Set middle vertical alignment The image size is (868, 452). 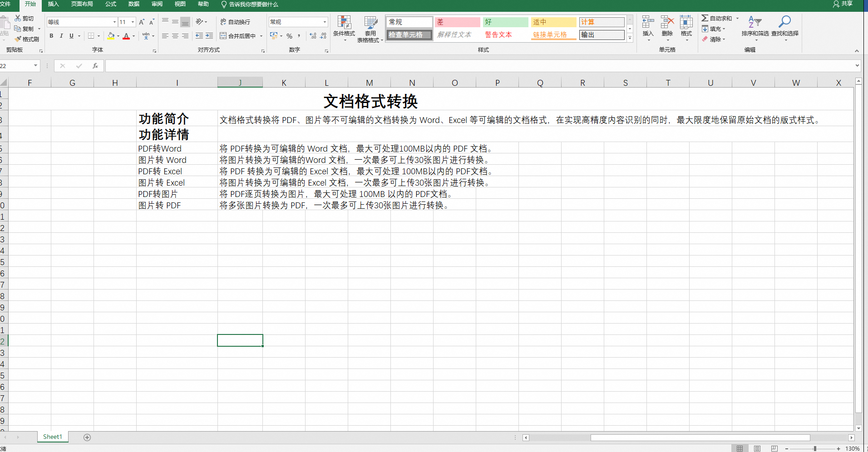(175, 22)
